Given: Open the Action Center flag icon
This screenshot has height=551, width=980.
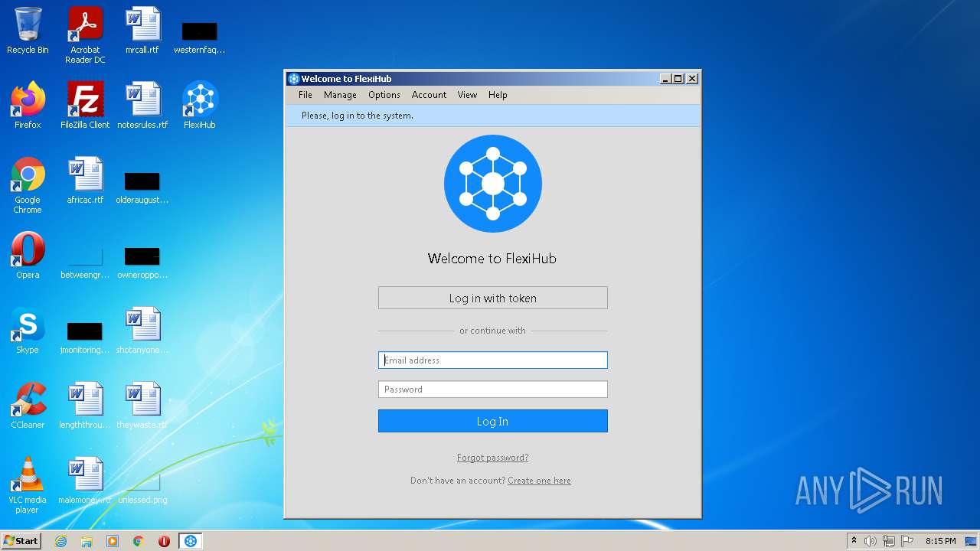Looking at the screenshot, I should [x=907, y=541].
